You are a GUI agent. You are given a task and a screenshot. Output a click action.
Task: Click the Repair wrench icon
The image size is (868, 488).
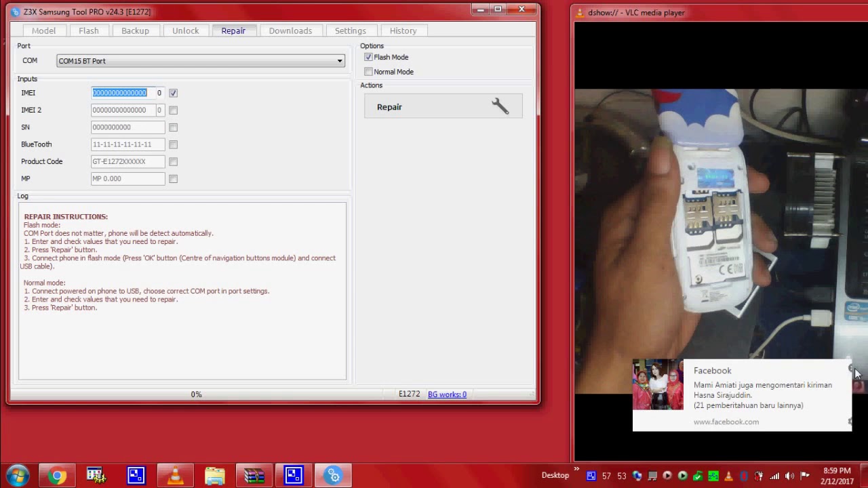[500, 106]
